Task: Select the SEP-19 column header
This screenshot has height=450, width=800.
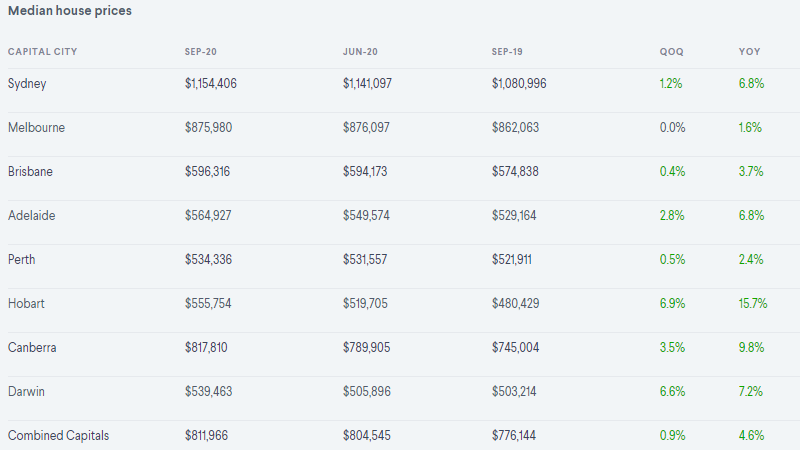Action: coord(507,52)
